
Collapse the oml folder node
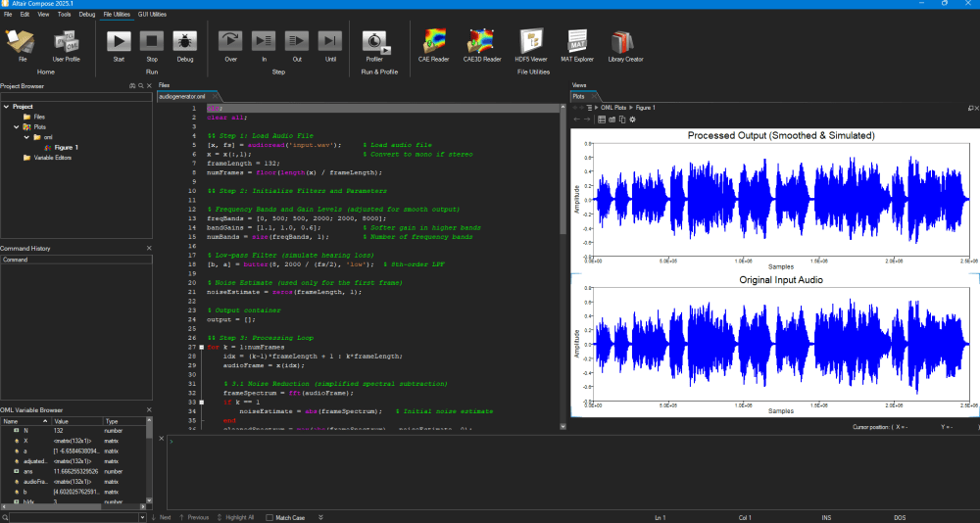[26, 137]
